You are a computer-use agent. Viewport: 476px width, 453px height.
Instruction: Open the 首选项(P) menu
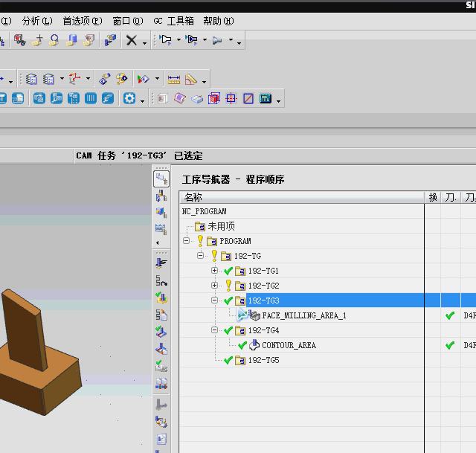coord(83,21)
